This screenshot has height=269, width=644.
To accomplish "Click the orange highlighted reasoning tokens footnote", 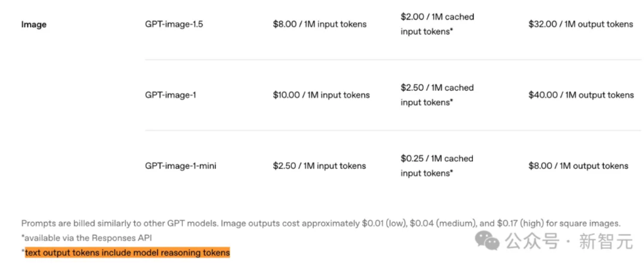I will pos(128,253).
